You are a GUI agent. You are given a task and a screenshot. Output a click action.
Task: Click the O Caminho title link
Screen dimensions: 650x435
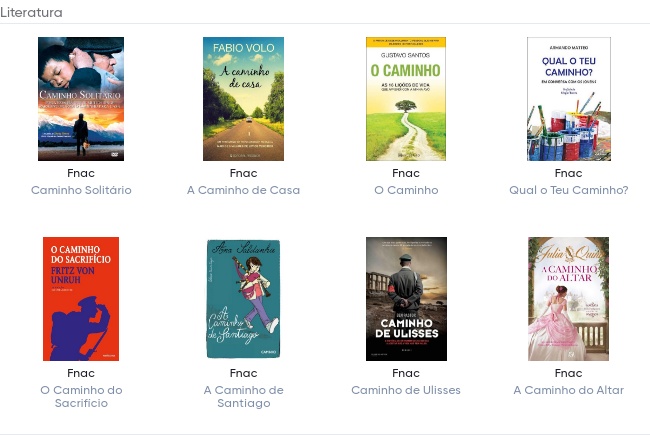(406, 190)
